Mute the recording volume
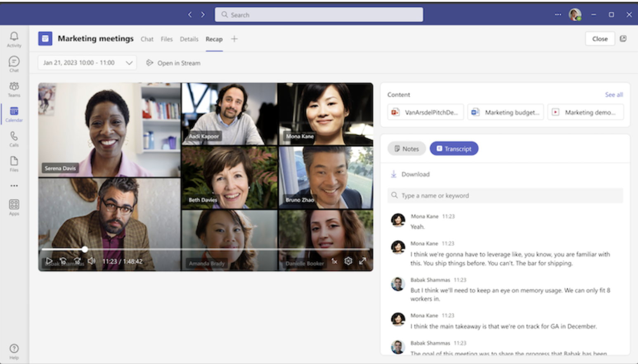This screenshot has height=364, width=638. (x=91, y=261)
